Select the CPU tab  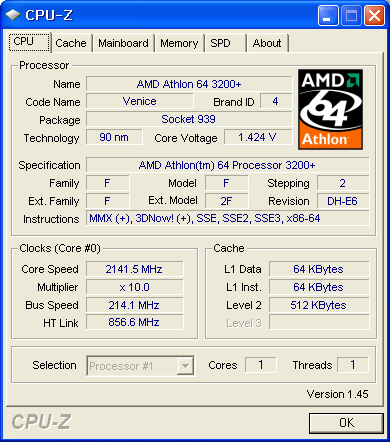click(x=29, y=42)
